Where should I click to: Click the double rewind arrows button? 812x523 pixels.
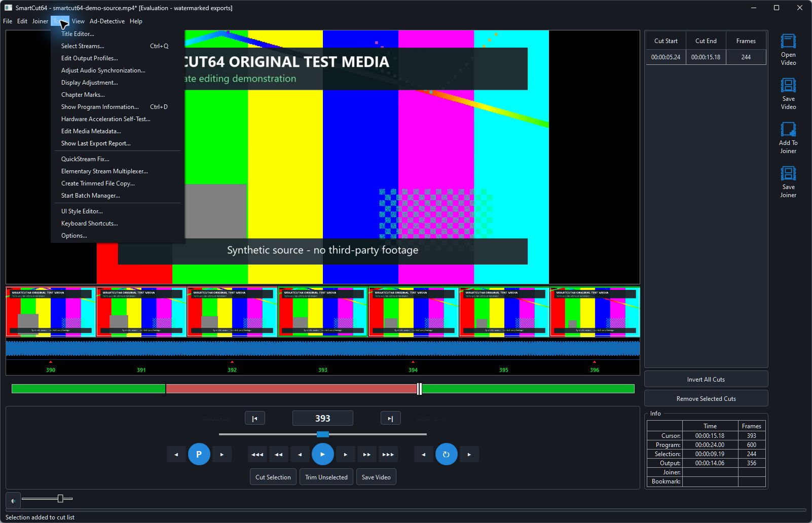pyautogui.click(x=279, y=454)
